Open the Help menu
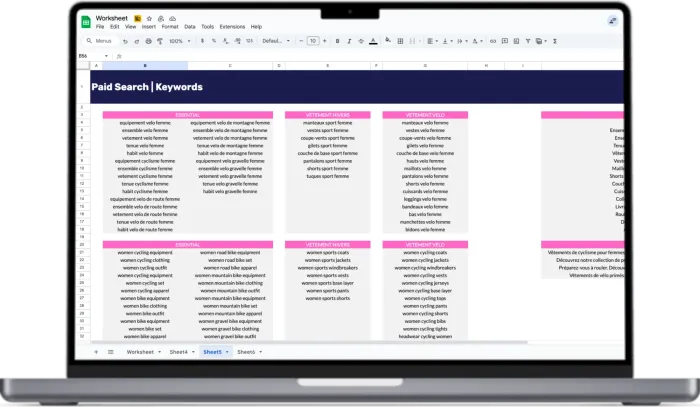The width and height of the screenshot is (700, 407). [x=256, y=27]
